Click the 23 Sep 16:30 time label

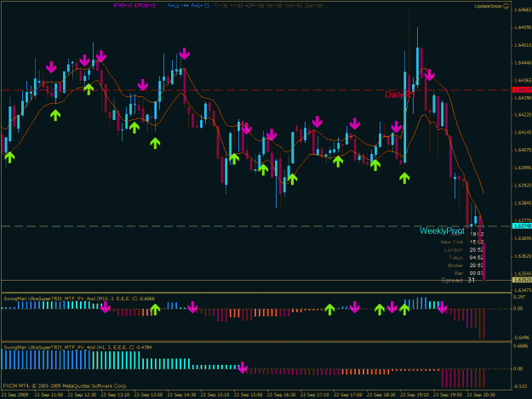pyautogui.click(x=281, y=395)
